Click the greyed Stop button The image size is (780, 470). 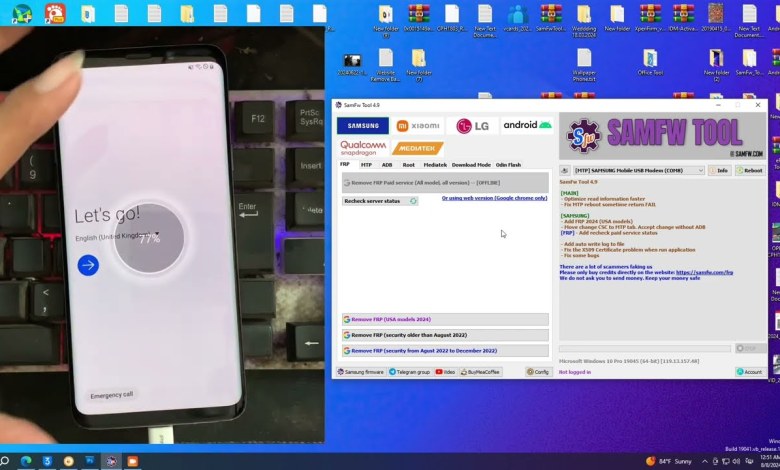coord(749,349)
